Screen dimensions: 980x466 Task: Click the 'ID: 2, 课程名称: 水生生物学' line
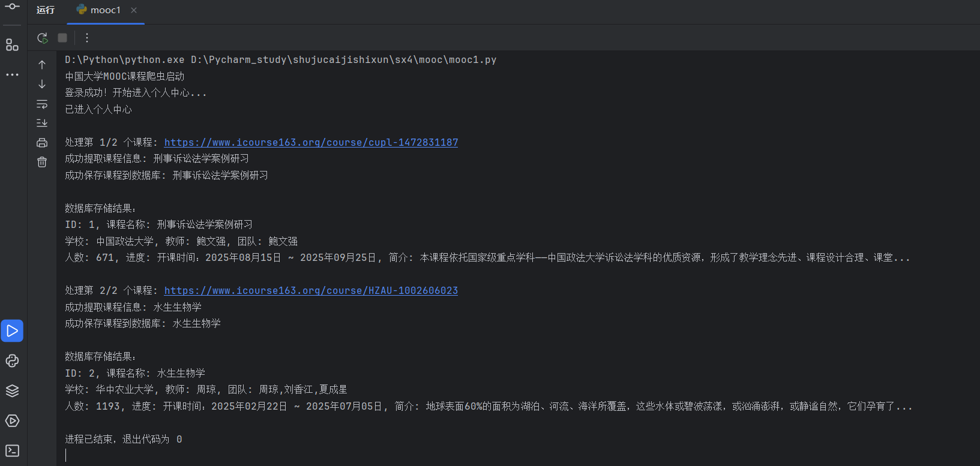[x=135, y=373]
